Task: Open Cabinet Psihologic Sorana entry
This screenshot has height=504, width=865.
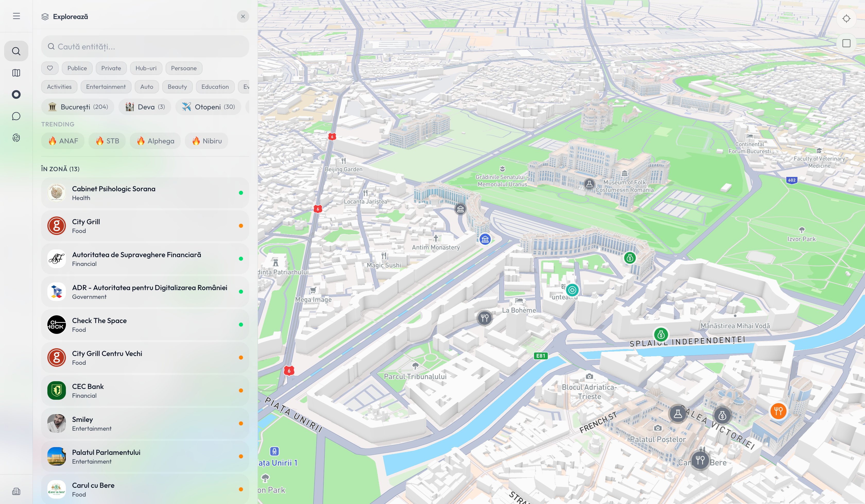Action: (x=145, y=193)
